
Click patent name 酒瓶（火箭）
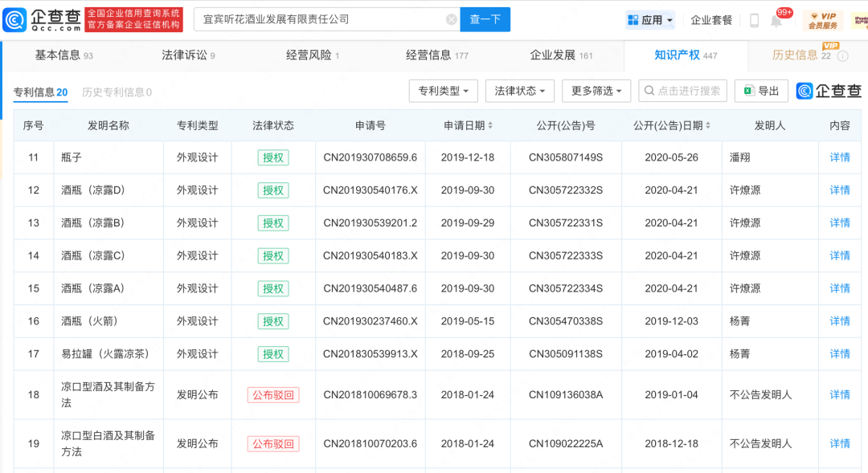click(89, 321)
